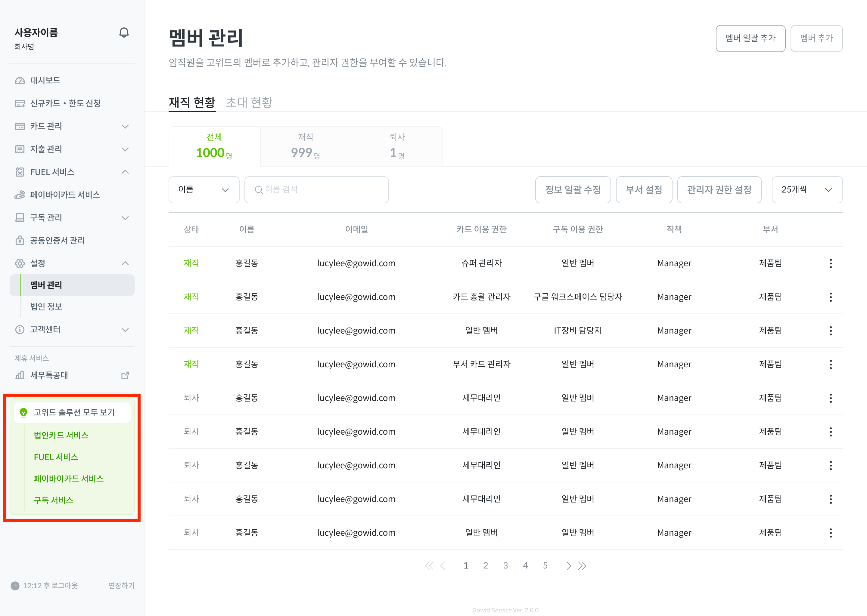The width and height of the screenshot is (867, 616).
Task: Click the 연장하기 session extend link
Action: (x=122, y=585)
